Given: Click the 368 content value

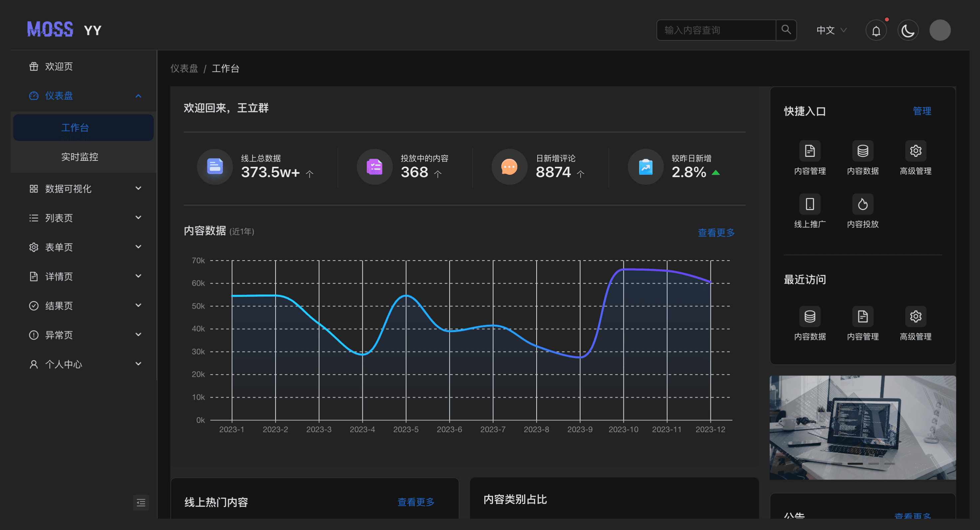Looking at the screenshot, I should pyautogui.click(x=414, y=172).
